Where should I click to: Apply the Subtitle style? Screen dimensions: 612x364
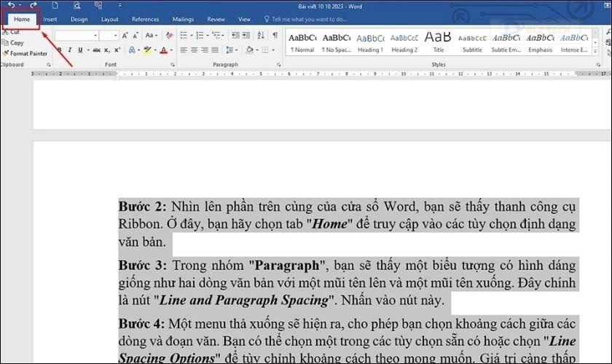[x=472, y=42]
